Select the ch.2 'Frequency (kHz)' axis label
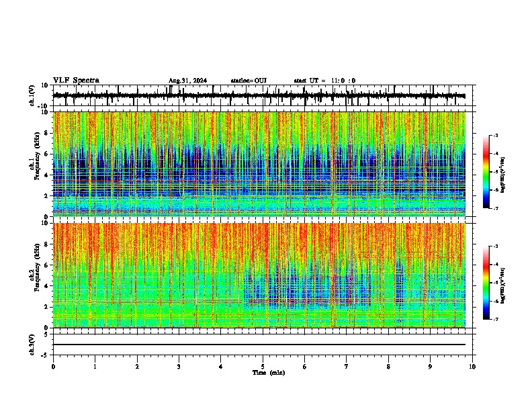Screen dimensions: 532x411 (x=38, y=267)
